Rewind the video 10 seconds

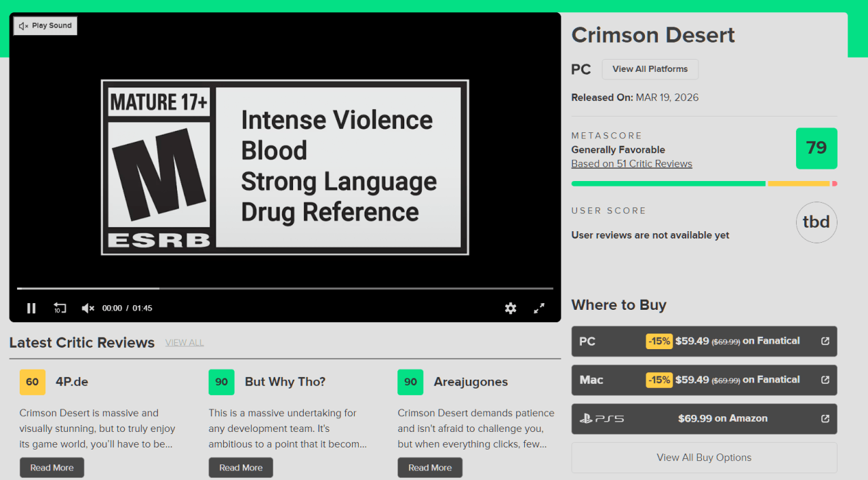[x=60, y=308]
